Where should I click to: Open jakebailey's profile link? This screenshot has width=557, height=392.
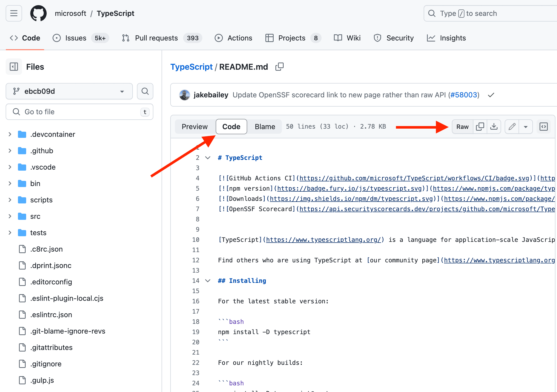[x=211, y=95]
